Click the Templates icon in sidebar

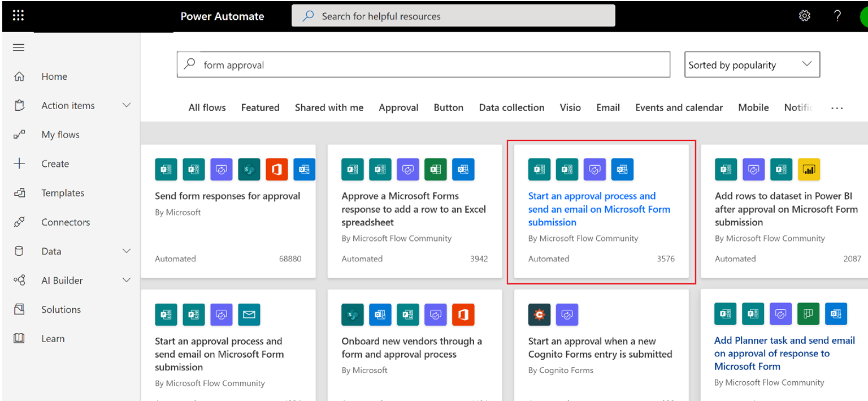coord(19,193)
